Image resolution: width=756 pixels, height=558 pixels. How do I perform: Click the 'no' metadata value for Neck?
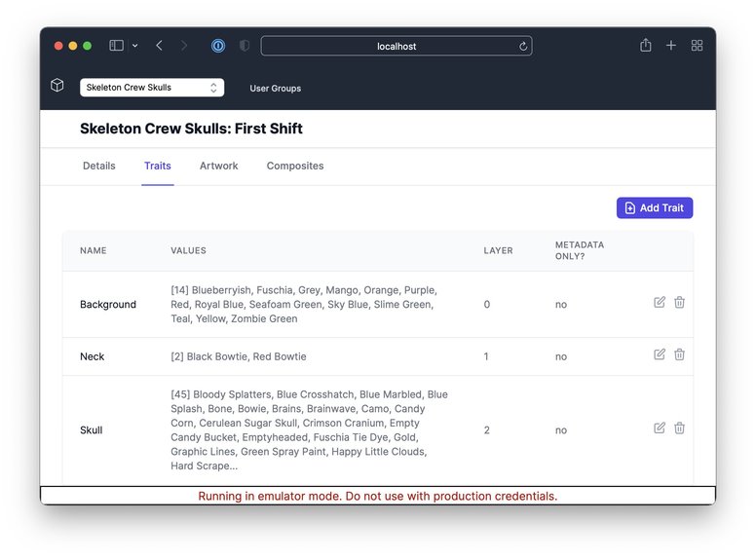(x=561, y=357)
